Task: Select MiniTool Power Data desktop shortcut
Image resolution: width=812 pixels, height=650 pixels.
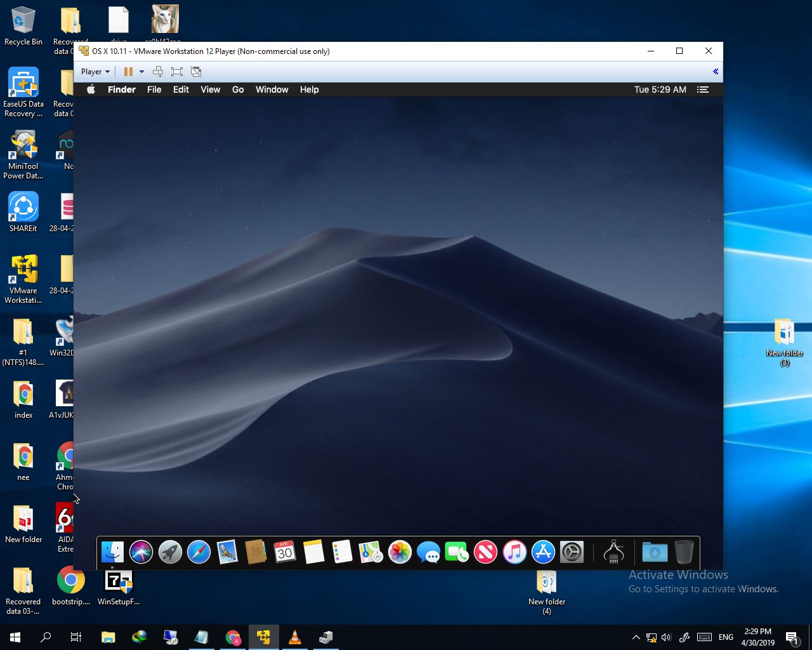Action: pyautogui.click(x=23, y=155)
